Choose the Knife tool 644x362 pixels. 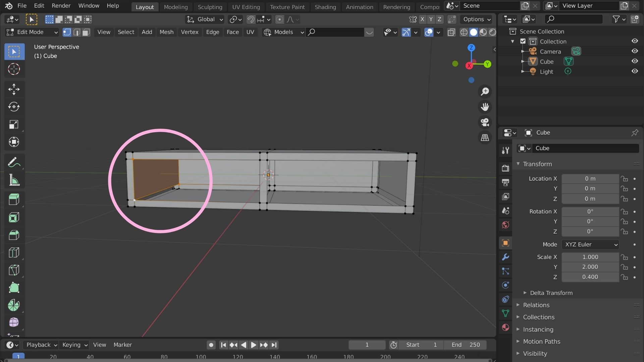(14, 270)
